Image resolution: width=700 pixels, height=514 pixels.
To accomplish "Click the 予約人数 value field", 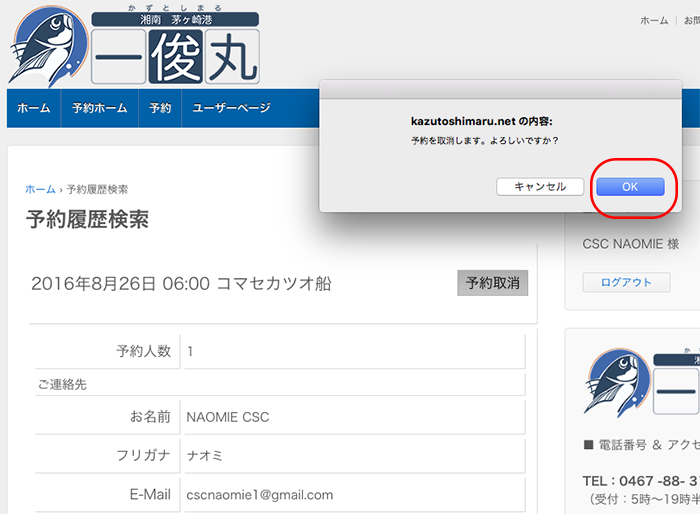I will tap(353, 352).
